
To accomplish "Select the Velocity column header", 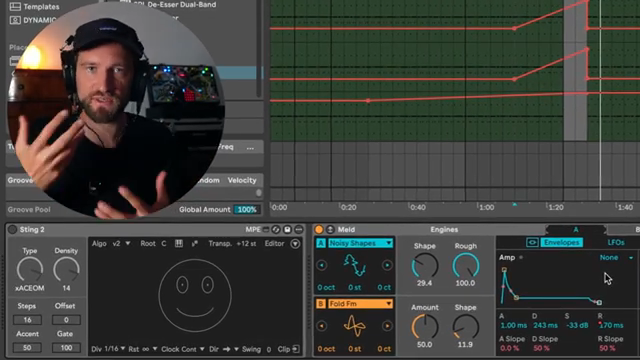I will [242, 180].
